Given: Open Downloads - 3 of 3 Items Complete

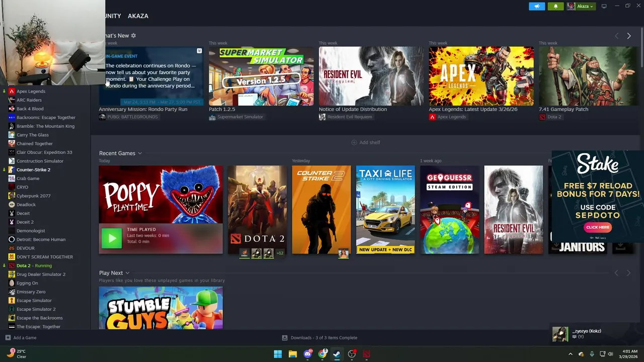Looking at the screenshot, I should click(319, 338).
